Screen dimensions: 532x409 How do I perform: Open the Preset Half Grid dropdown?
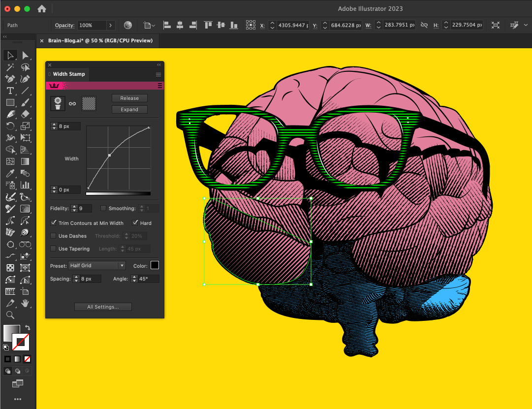(x=97, y=265)
